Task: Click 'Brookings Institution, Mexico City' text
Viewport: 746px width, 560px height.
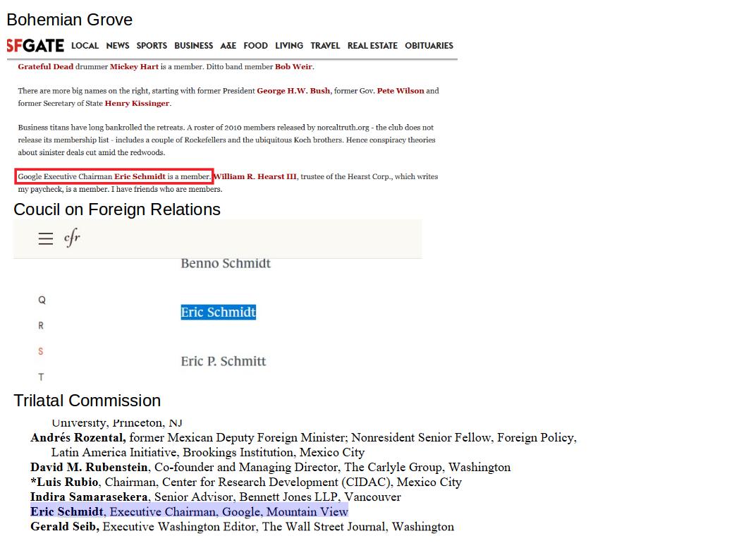Action: click(x=274, y=453)
